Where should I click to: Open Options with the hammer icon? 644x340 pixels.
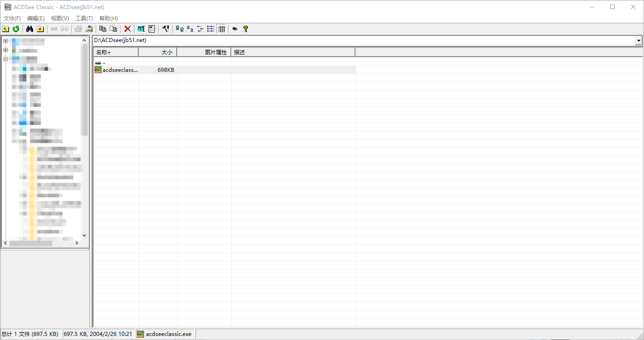(x=166, y=29)
